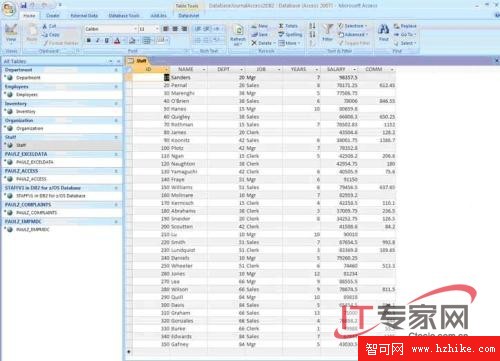Center the text alignment
The width and height of the screenshot is (500, 361).
click(x=175, y=29)
